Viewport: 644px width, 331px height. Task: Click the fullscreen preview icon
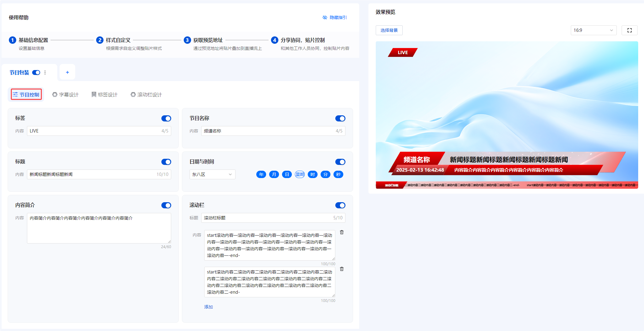point(629,30)
